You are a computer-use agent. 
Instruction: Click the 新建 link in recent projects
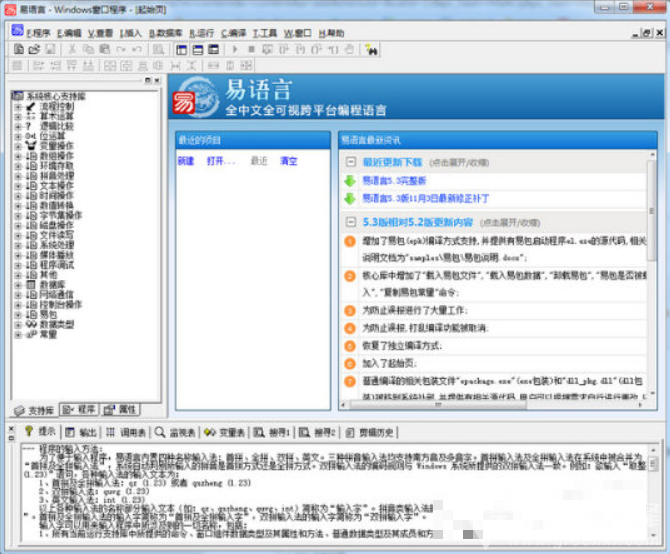[x=186, y=161]
